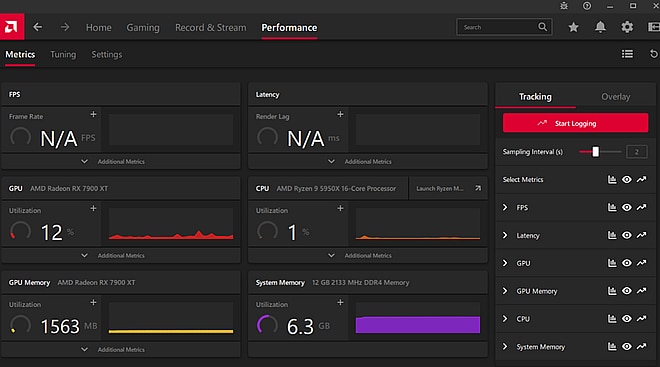Adjust the Sampling Interval slider handle
The height and width of the screenshot is (367, 660).
pyautogui.click(x=595, y=152)
